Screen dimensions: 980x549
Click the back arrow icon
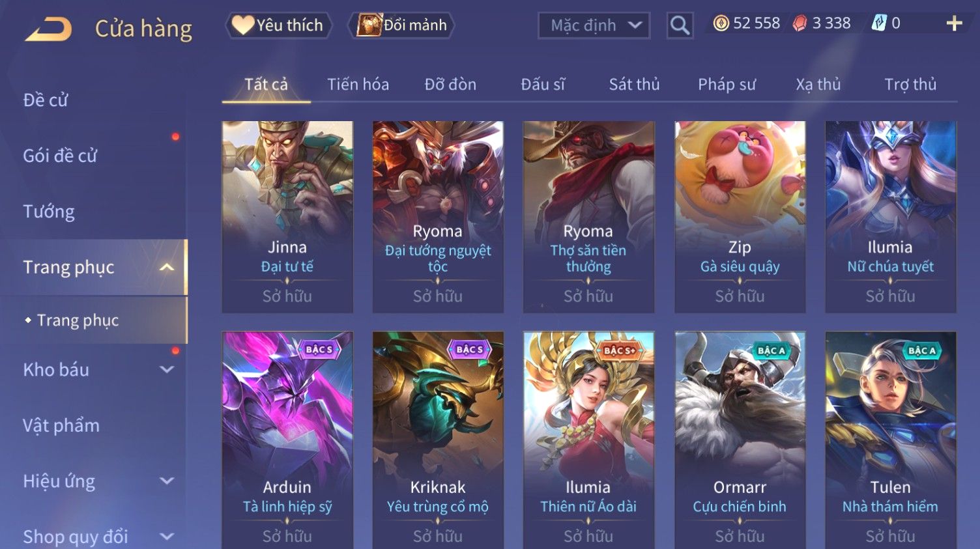point(48,29)
